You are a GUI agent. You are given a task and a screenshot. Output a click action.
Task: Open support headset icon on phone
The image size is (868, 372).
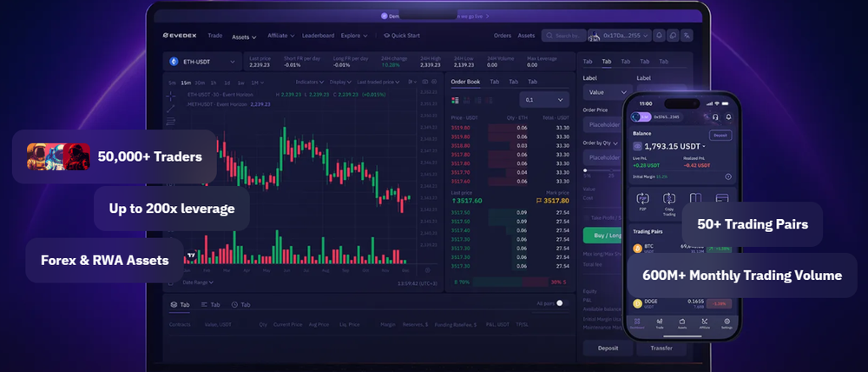coord(716,117)
